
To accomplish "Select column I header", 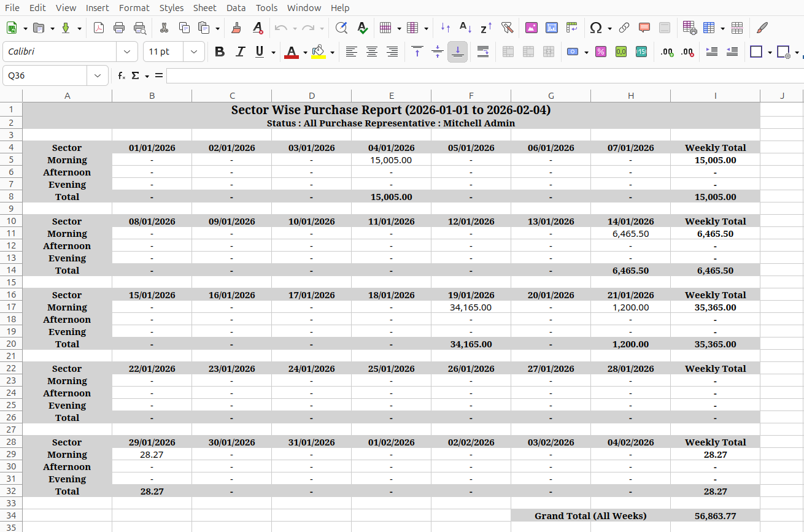I will point(715,95).
